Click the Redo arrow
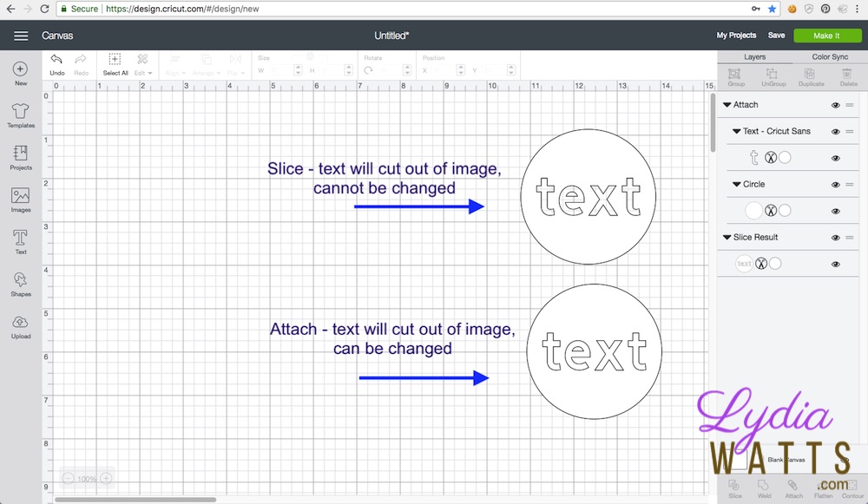Image resolution: width=868 pixels, height=504 pixels. 81,59
